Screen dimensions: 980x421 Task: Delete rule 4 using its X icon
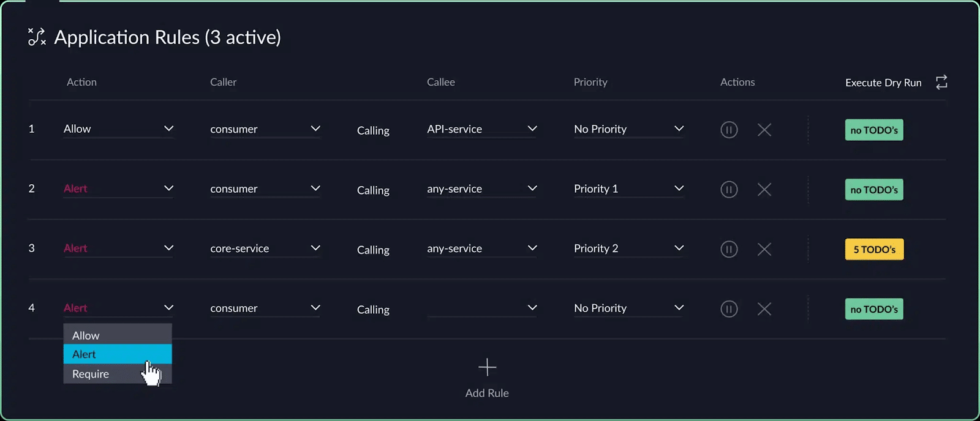click(x=764, y=309)
